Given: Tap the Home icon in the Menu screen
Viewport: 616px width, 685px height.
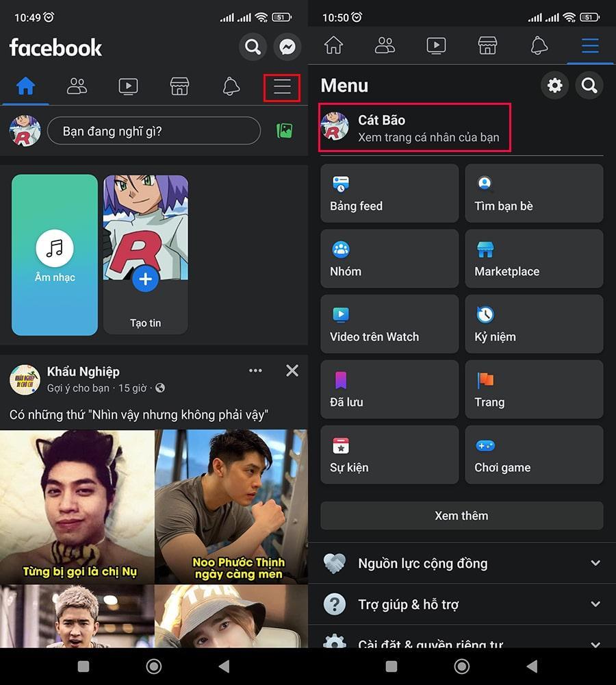Looking at the screenshot, I should point(333,45).
